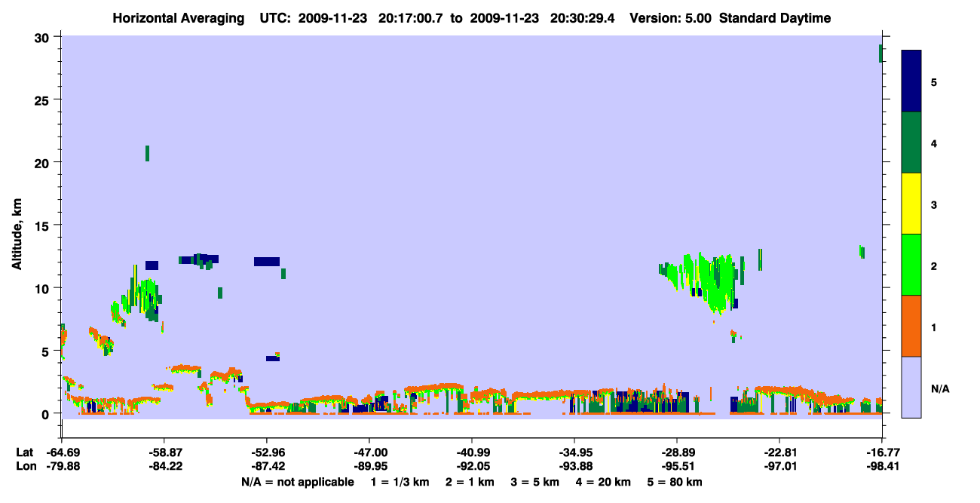Image resolution: width=980 pixels, height=503 pixels.
Task: Click the longitude value -87.42
Action: coord(267,466)
